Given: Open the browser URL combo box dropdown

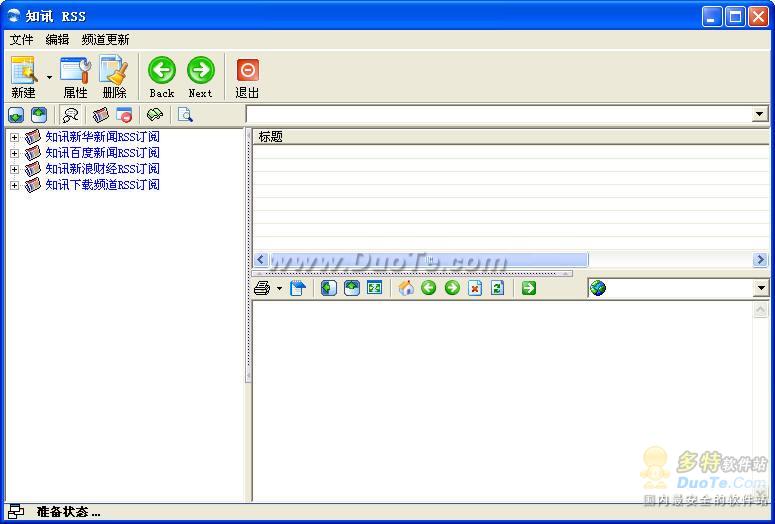Looking at the screenshot, I should (x=760, y=288).
